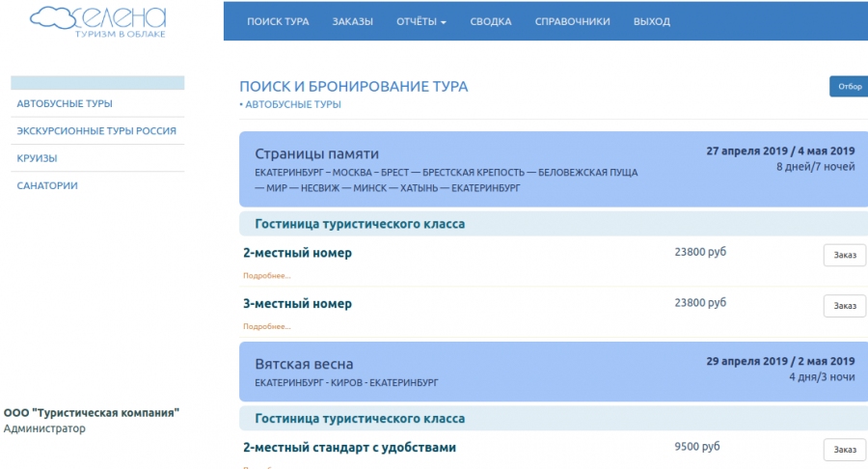Order the 2-местный стандарт с удобствами room

point(845,450)
